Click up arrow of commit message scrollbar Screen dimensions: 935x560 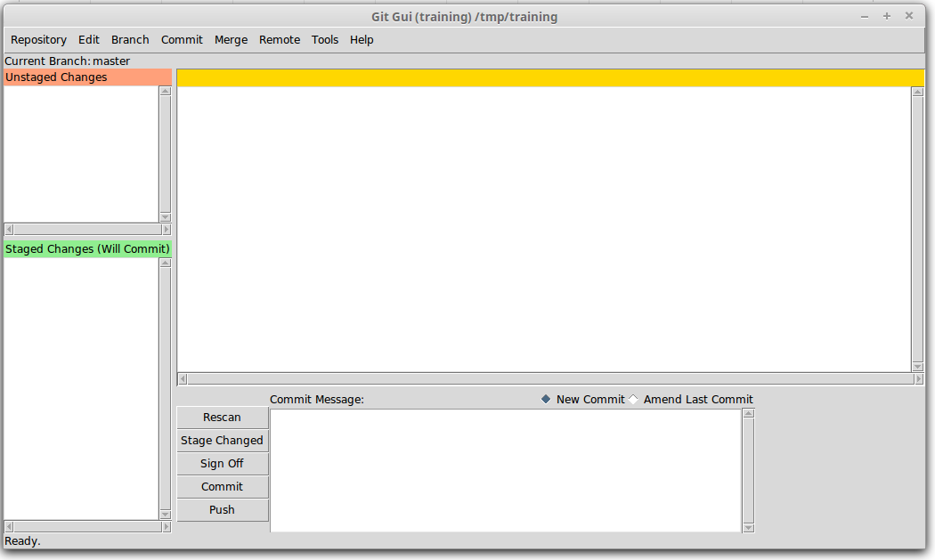(748, 414)
